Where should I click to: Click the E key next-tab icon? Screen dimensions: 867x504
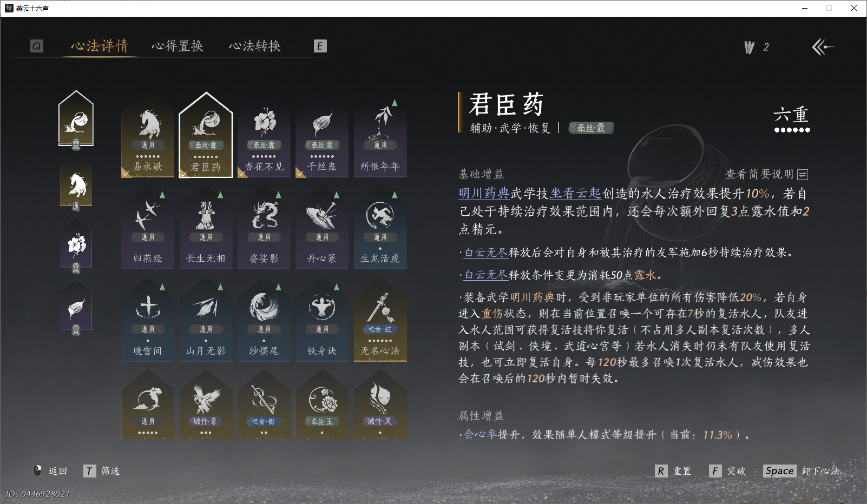[320, 46]
